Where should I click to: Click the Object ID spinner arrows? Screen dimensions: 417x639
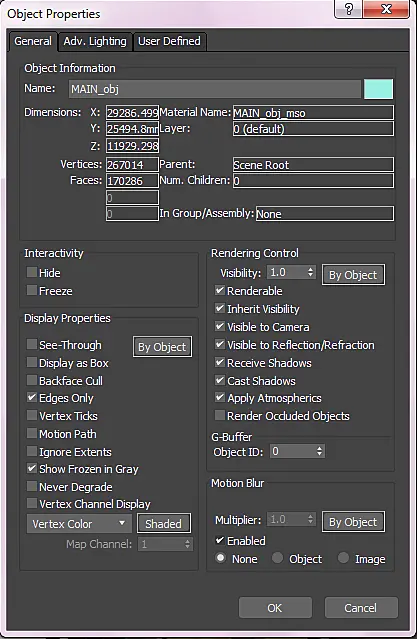pos(319,451)
